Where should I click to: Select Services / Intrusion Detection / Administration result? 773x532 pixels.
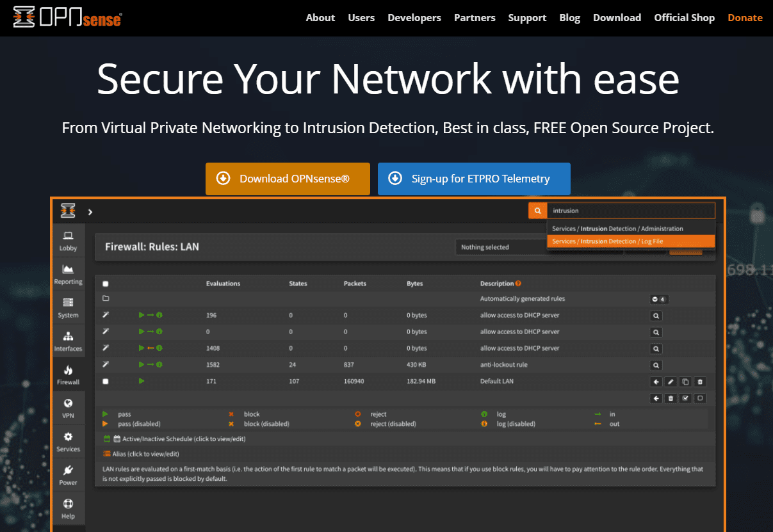pos(631,229)
